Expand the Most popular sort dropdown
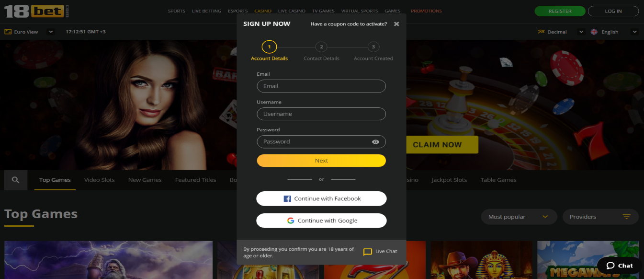 pyautogui.click(x=519, y=217)
